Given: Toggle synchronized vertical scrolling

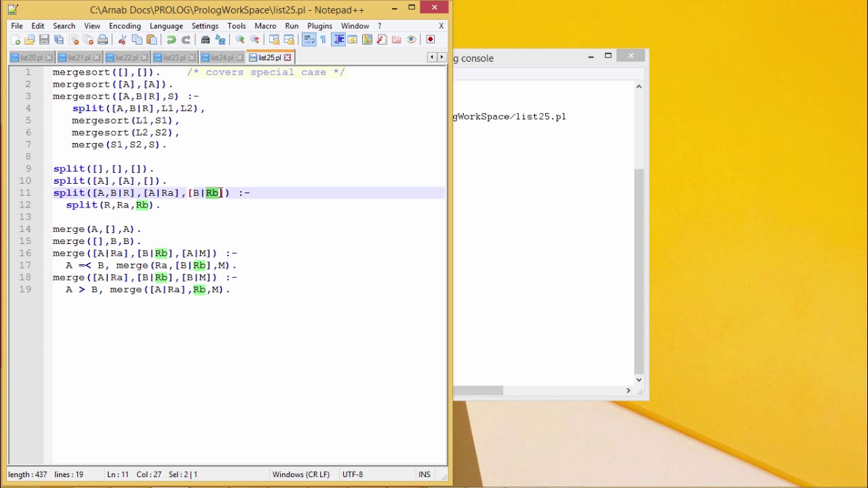Looking at the screenshot, I should 274,40.
